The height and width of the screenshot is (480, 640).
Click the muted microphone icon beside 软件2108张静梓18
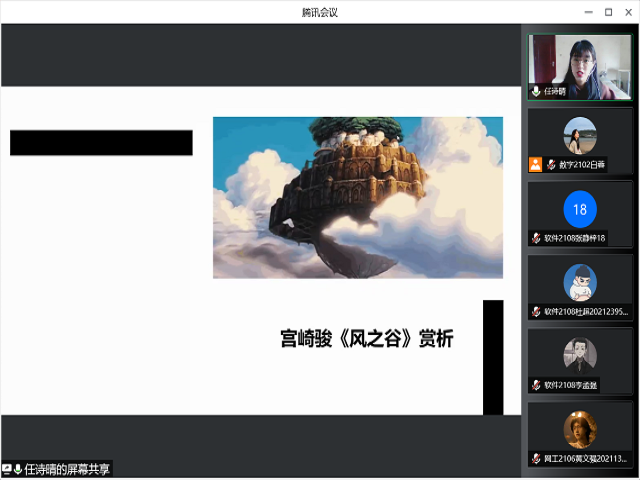[536, 238]
